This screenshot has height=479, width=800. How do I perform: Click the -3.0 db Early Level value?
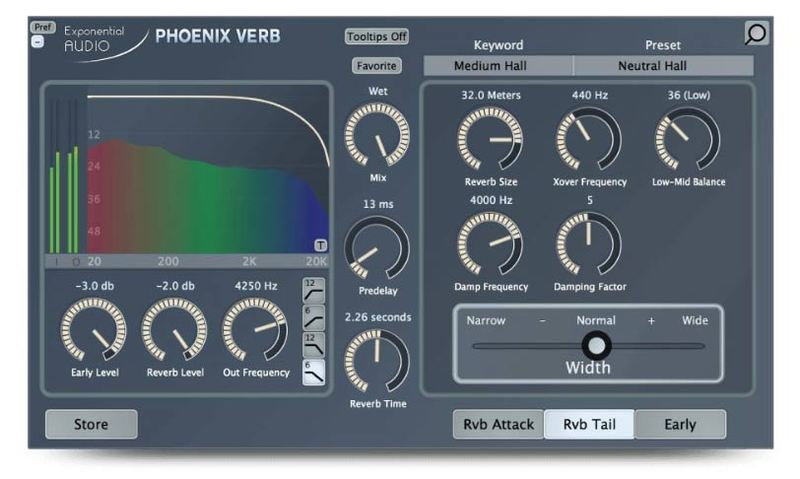94,286
